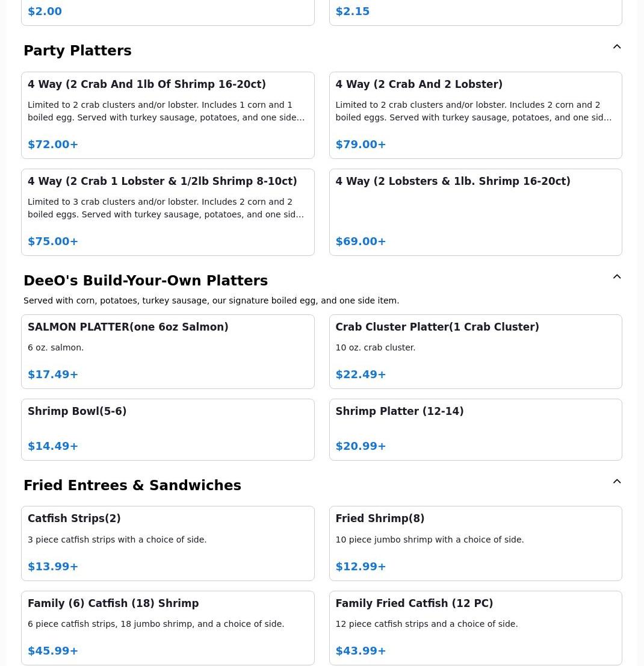Click the $2.15 priced item card
This screenshot has width=644, height=666.
475,12
